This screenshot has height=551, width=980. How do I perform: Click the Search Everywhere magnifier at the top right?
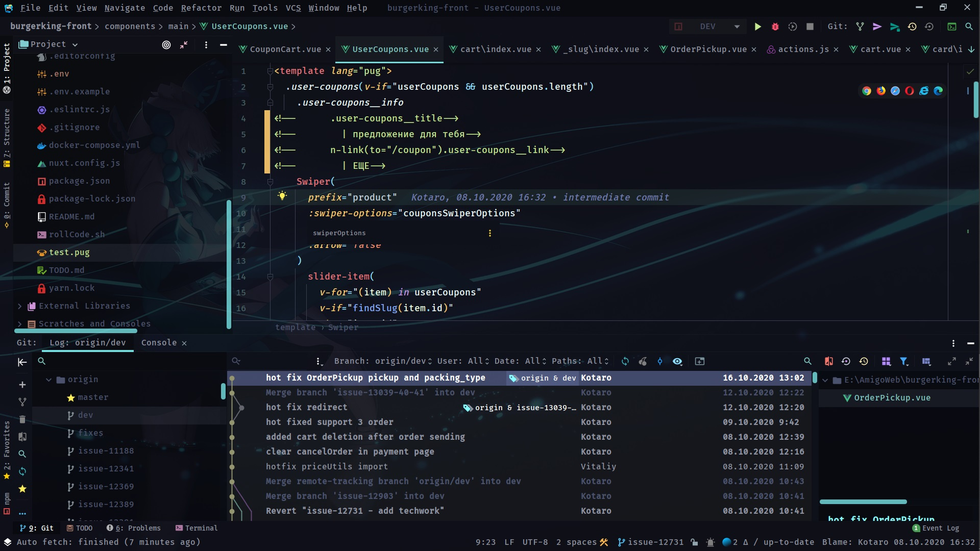969,27
